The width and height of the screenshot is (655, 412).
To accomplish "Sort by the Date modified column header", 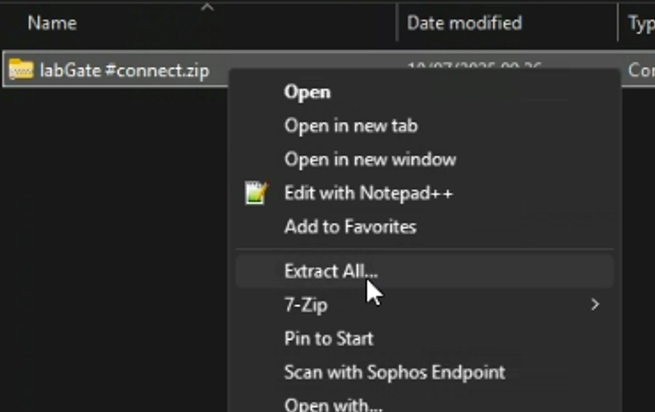I will (464, 23).
